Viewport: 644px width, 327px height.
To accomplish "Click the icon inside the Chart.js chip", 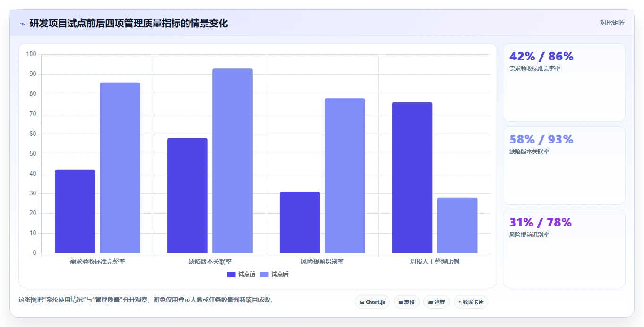I will [362, 302].
